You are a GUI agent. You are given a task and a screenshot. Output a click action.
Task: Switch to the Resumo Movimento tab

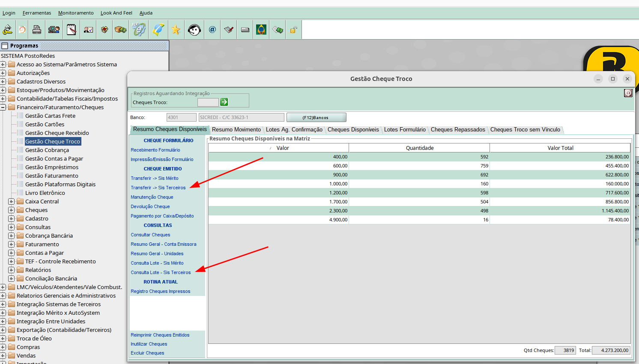(x=236, y=130)
